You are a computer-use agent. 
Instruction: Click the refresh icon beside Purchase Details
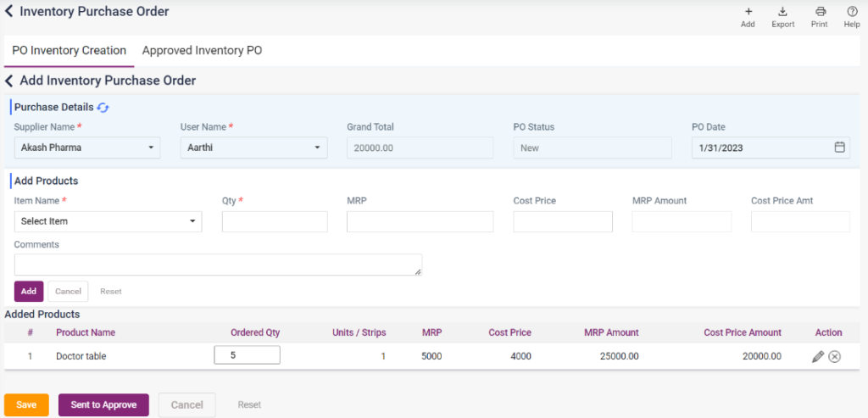pos(103,108)
